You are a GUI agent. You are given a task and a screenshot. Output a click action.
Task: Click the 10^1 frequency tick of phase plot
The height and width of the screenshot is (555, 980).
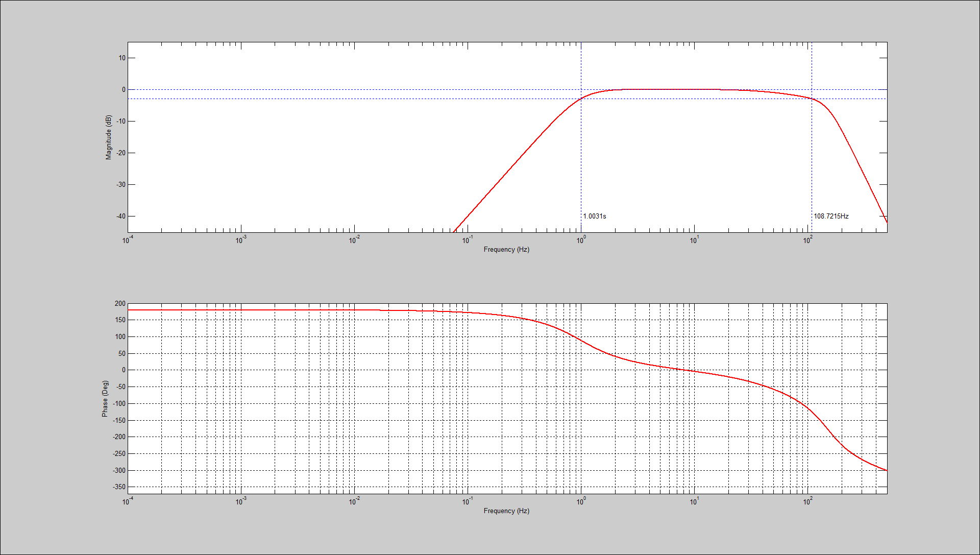coord(694,501)
